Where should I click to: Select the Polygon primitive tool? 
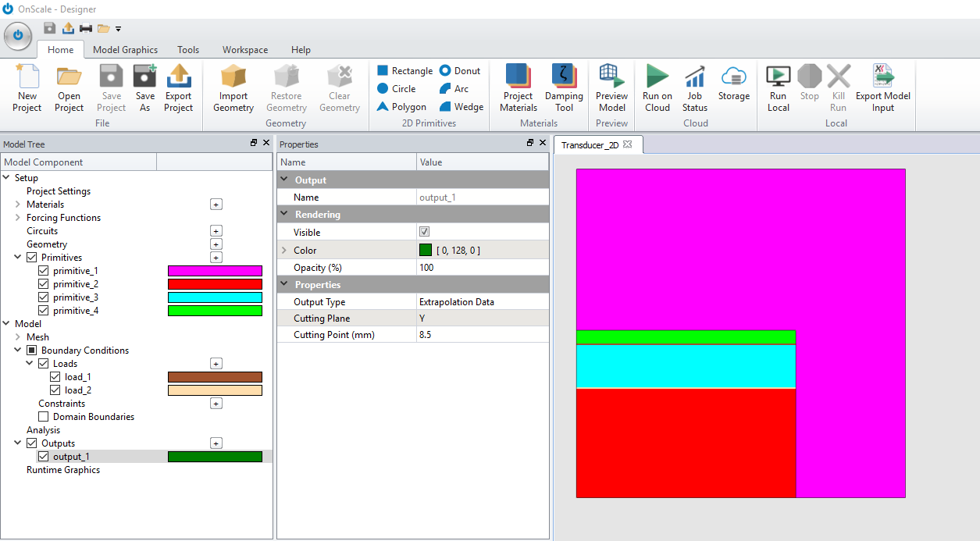pyautogui.click(x=401, y=107)
